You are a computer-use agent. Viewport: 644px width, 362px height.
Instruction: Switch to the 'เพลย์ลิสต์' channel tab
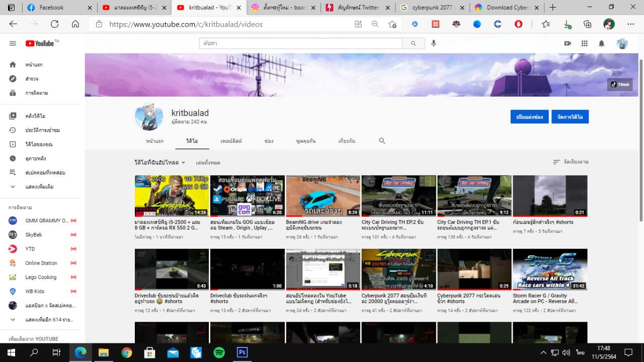point(231,141)
